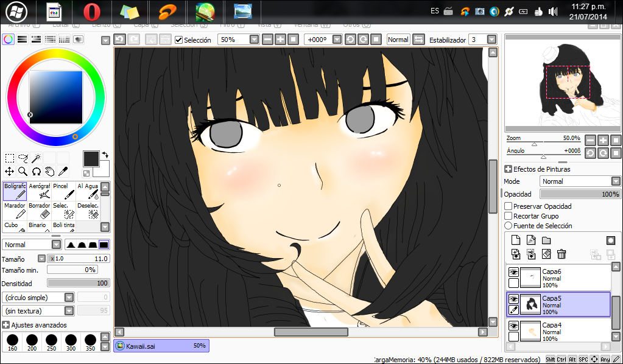Zoom out using the toolbar minus button
This screenshot has width=623, height=364.
267,40
